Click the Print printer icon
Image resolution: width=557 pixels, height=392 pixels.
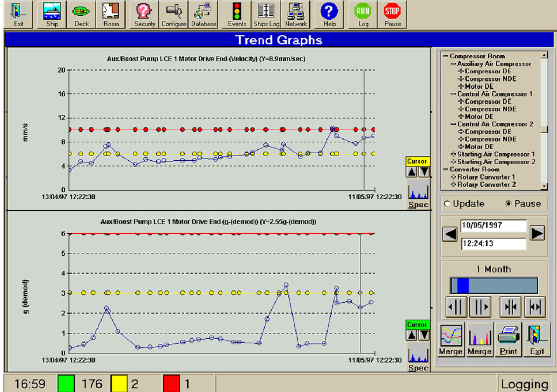(x=508, y=339)
